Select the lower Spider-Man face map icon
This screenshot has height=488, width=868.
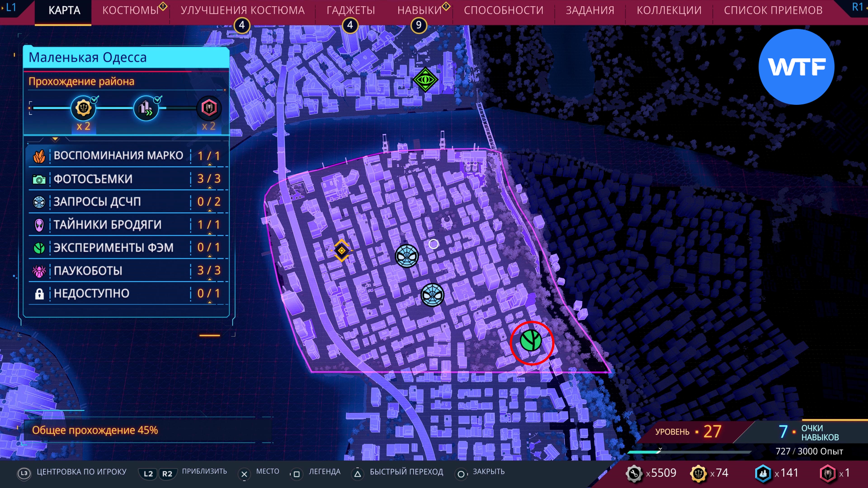(432, 295)
